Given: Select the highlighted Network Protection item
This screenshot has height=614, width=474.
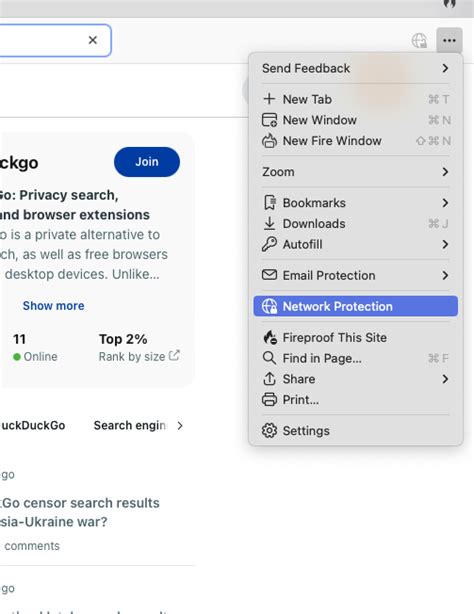Looking at the screenshot, I should point(355,306).
